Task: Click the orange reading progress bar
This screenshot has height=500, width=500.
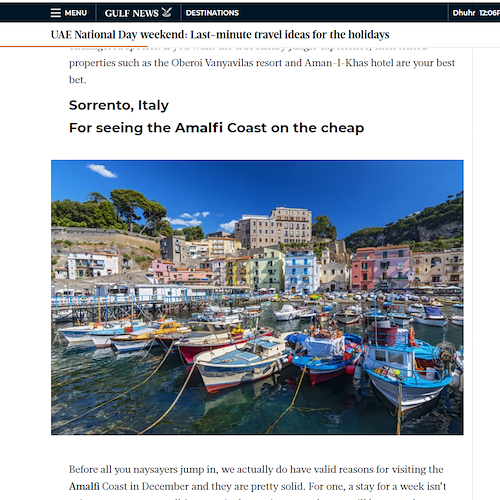Action: coord(74,46)
